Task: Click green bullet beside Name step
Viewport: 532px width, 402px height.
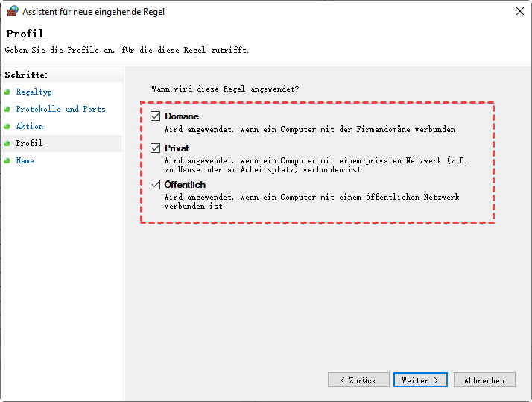Action: point(7,160)
